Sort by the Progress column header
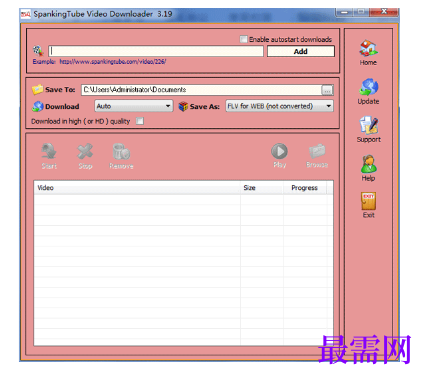Screen dimensions: 430x381 click(x=305, y=188)
